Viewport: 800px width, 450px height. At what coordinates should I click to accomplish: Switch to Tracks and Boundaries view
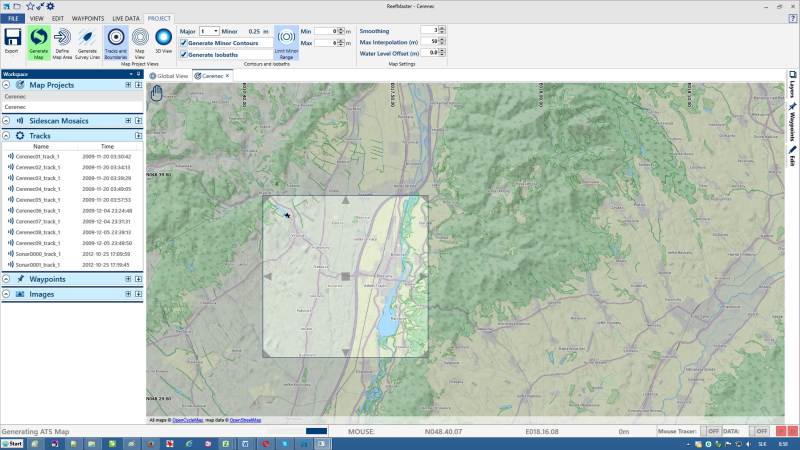(x=115, y=37)
